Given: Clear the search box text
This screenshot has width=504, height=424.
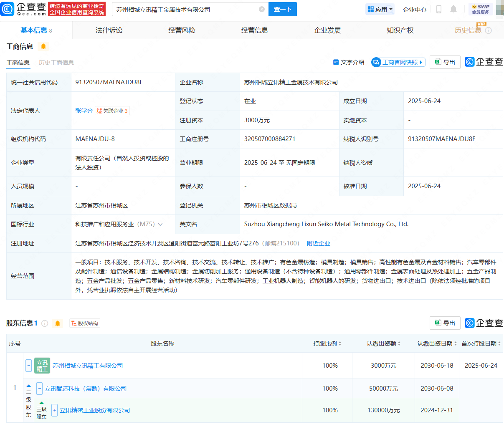Looking at the screenshot, I should point(262,9).
